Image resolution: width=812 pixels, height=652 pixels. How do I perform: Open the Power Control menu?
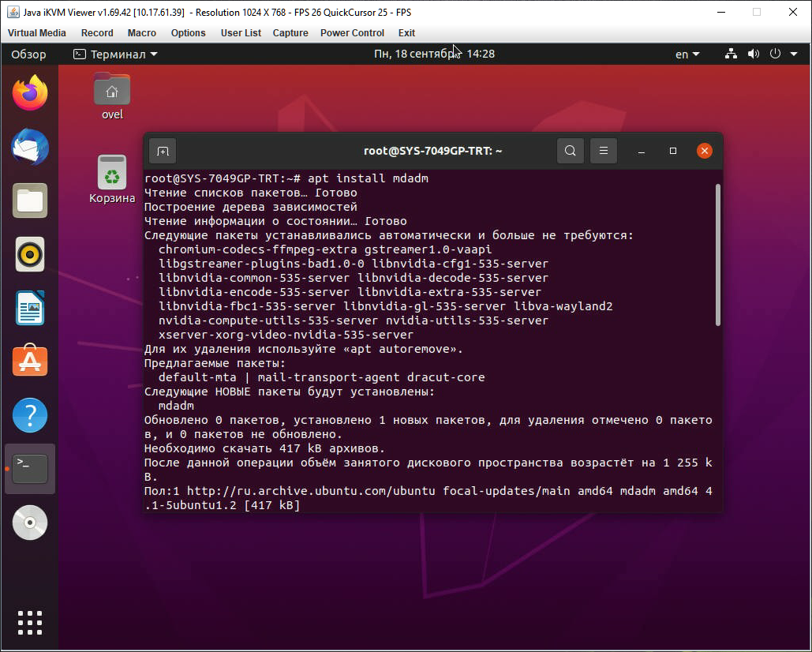point(352,32)
